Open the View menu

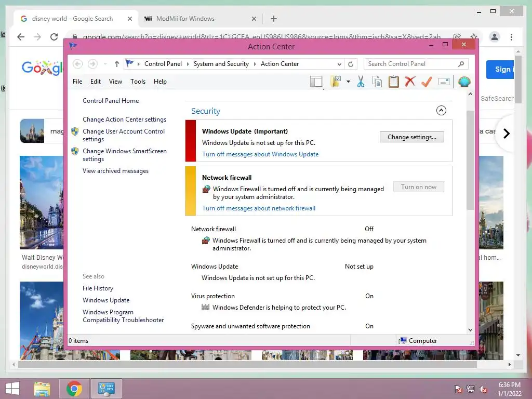tap(115, 82)
